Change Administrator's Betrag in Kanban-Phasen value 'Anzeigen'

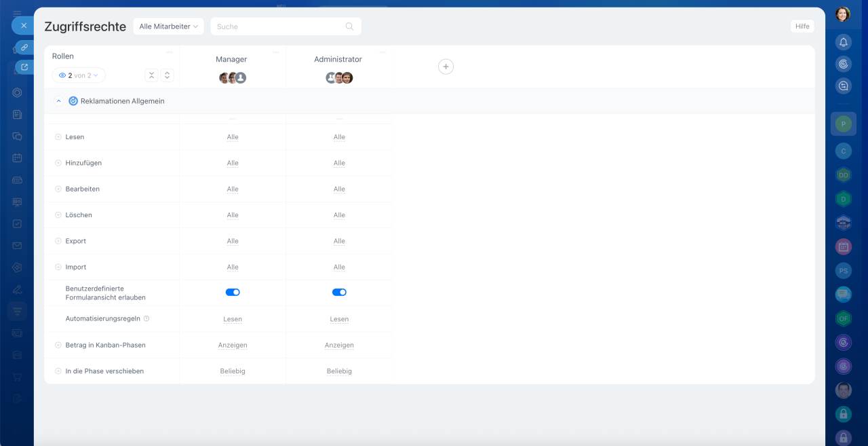(339, 345)
